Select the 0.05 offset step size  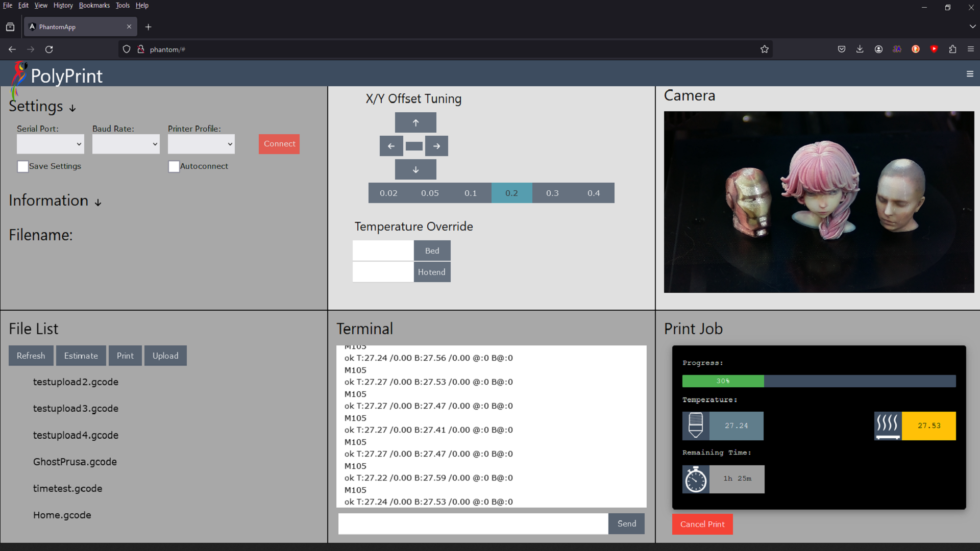(x=430, y=193)
